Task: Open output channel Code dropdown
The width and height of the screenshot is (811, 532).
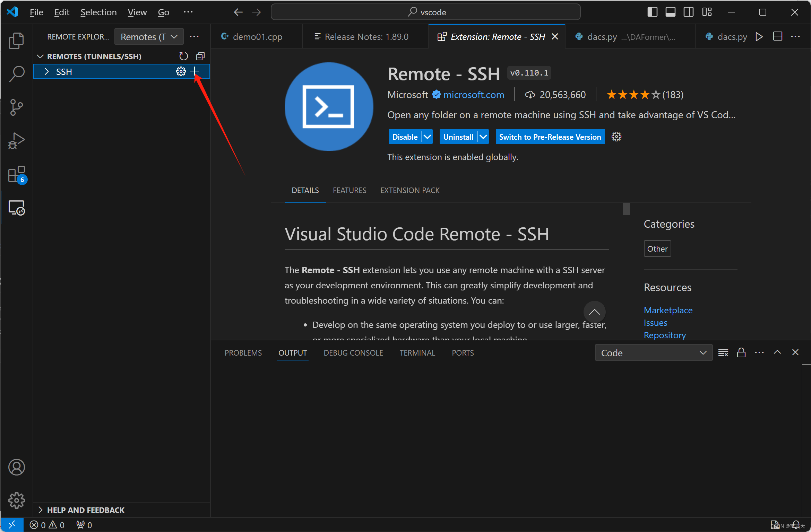Action: pyautogui.click(x=654, y=353)
